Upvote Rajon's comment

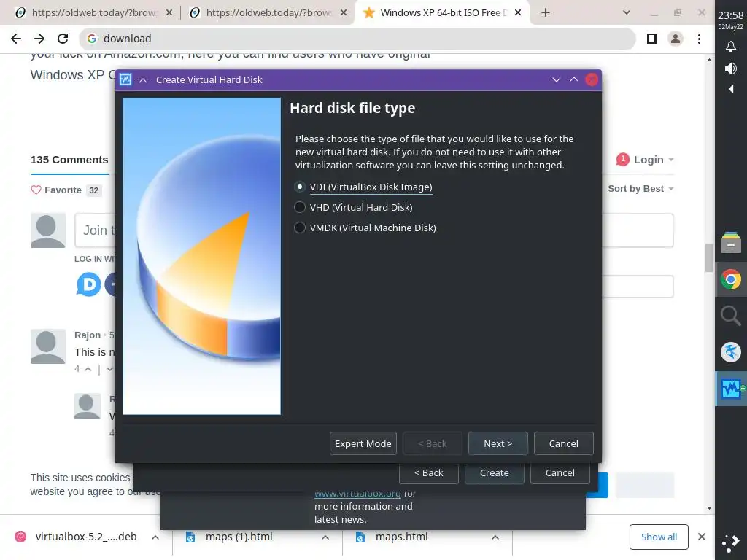click(88, 369)
